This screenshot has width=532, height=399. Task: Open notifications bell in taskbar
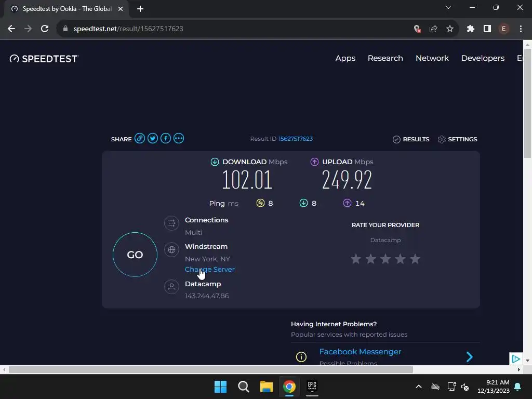(518, 387)
